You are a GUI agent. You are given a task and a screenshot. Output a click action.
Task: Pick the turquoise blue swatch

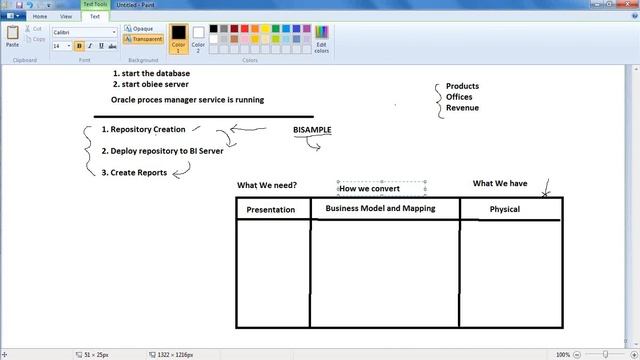point(286,29)
